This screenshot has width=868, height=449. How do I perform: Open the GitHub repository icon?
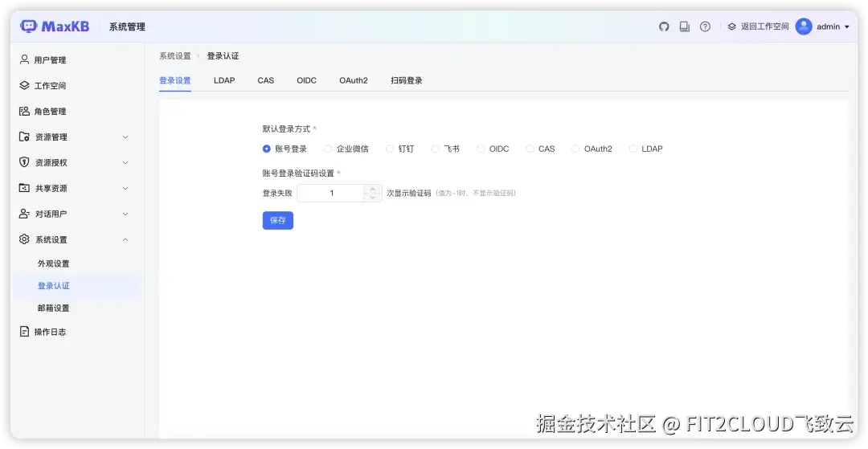click(x=664, y=27)
